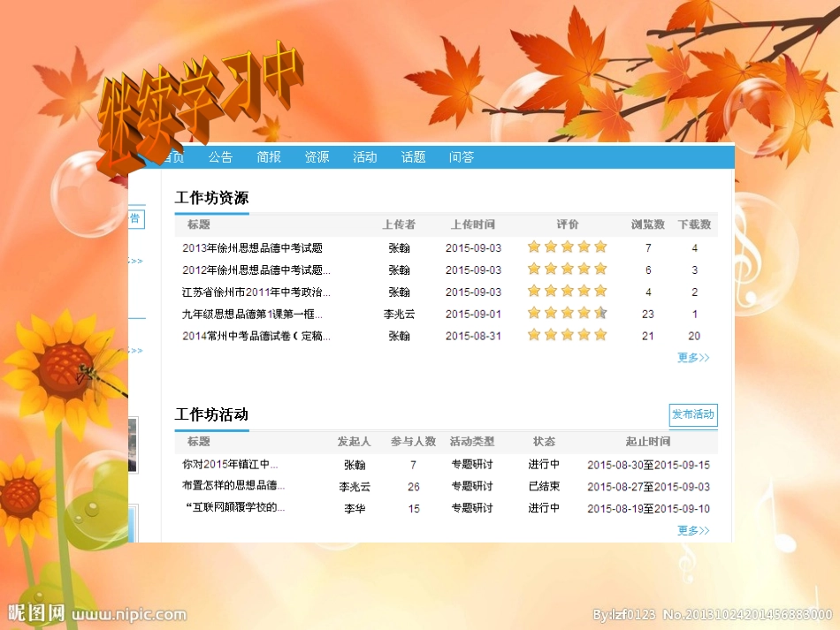Open resource 2013年徐州思想品德中考试题
This screenshot has width=840, height=630.
(252, 247)
